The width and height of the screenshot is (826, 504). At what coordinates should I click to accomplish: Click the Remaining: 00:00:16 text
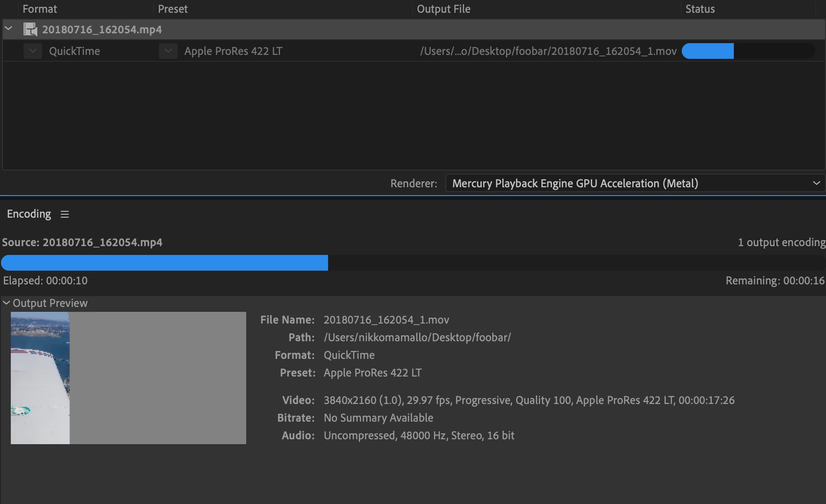[x=775, y=280]
